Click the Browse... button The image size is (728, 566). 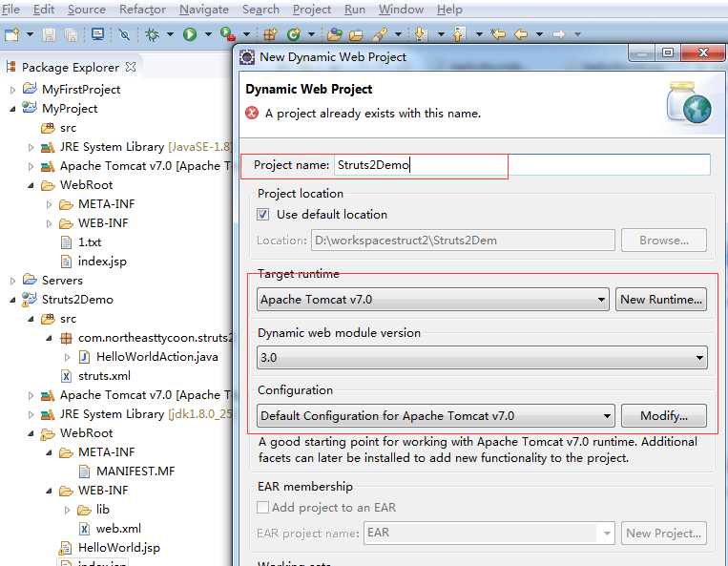664,241
